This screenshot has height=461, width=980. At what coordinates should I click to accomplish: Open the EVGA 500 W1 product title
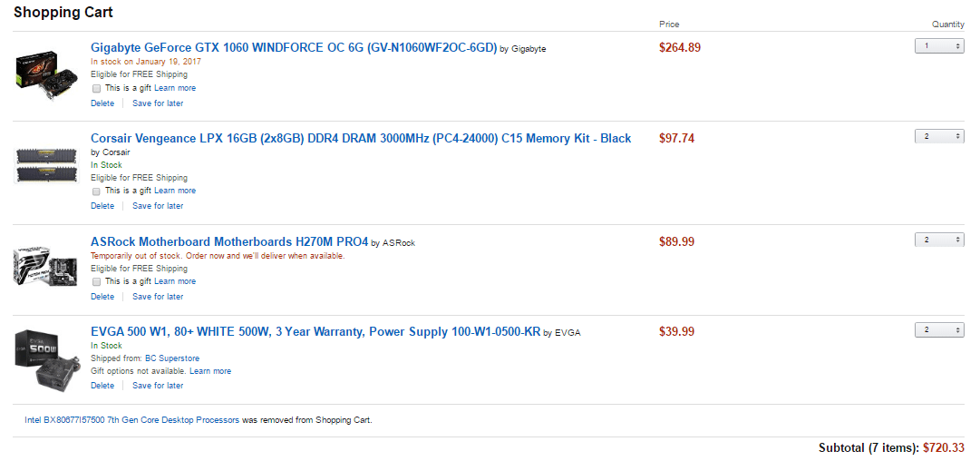click(315, 332)
